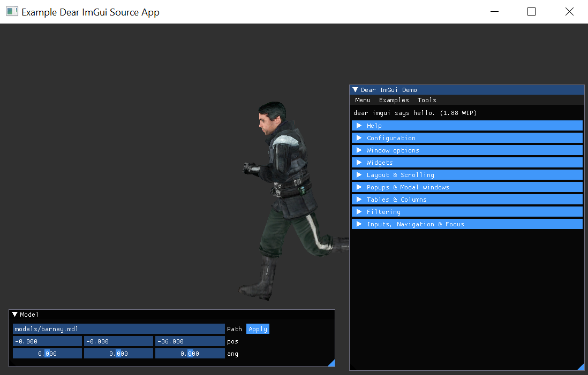Click the pos label
588x375 pixels.
tap(232, 342)
